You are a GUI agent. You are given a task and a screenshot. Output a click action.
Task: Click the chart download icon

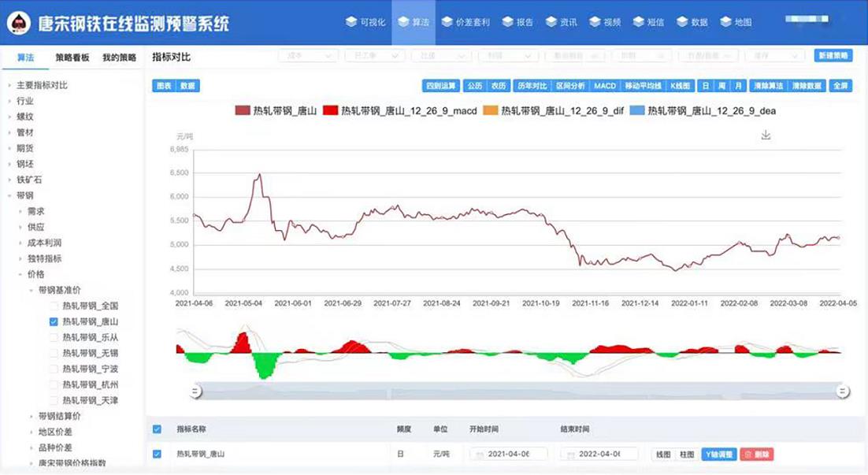tap(766, 135)
